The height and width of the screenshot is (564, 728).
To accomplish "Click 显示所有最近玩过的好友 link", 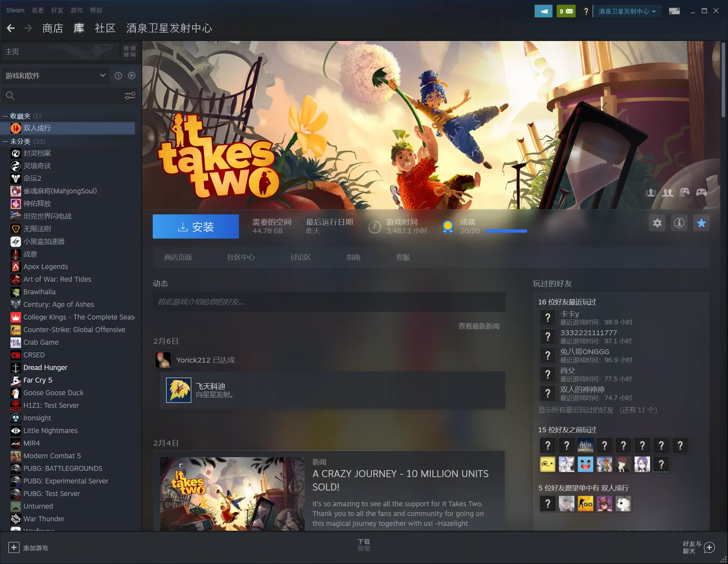I will point(598,410).
